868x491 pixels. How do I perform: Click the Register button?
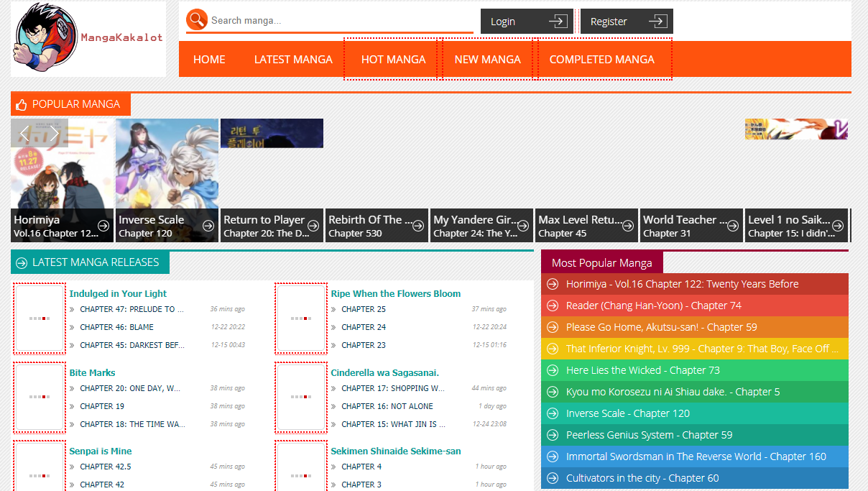click(x=627, y=22)
